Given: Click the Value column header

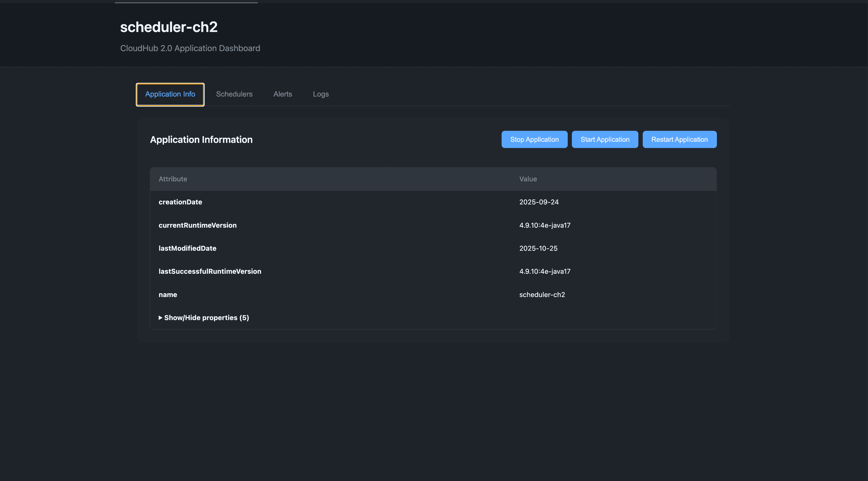Looking at the screenshot, I should (x=528, y=179).
